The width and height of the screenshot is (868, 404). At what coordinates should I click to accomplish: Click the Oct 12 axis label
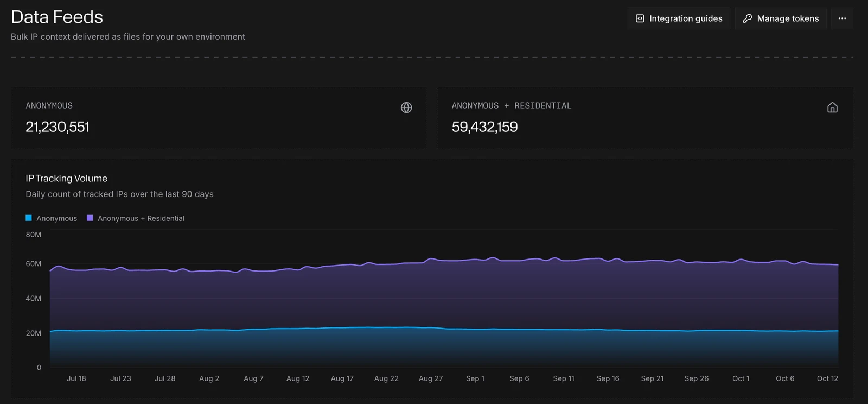(x=827, y=378)
